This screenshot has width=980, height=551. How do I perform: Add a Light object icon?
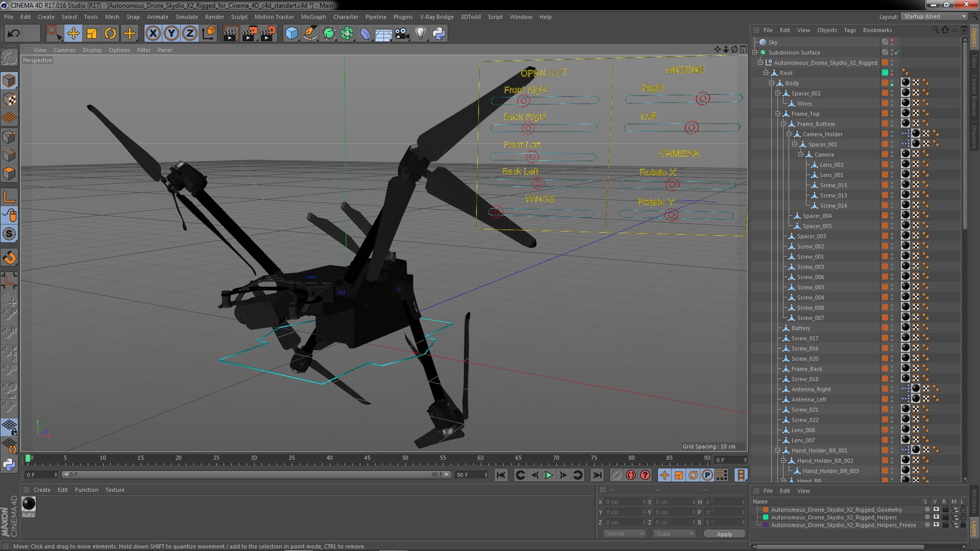click(x=421, y=34)
